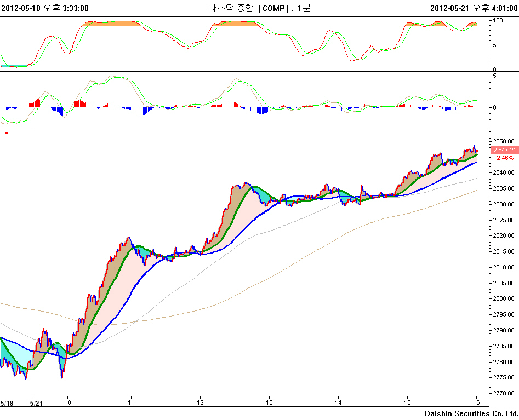Click the 5 level on the MACD axis

[x=494, y=76]
